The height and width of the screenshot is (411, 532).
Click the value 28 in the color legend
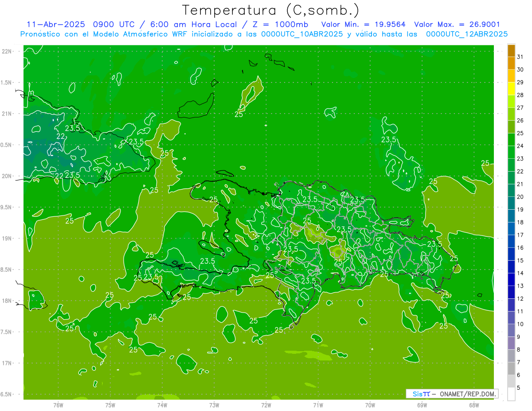tap(520, 95)
